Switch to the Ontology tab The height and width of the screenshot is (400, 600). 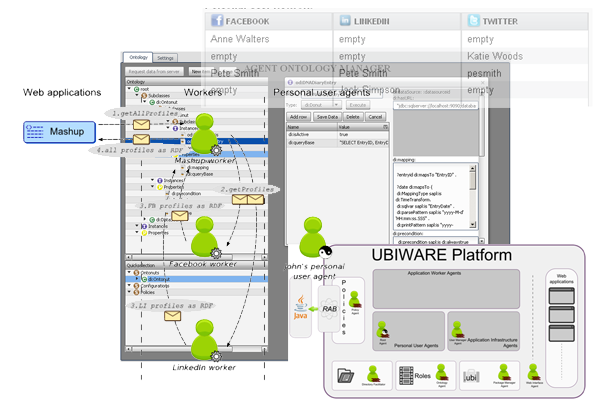pos(138,59)
